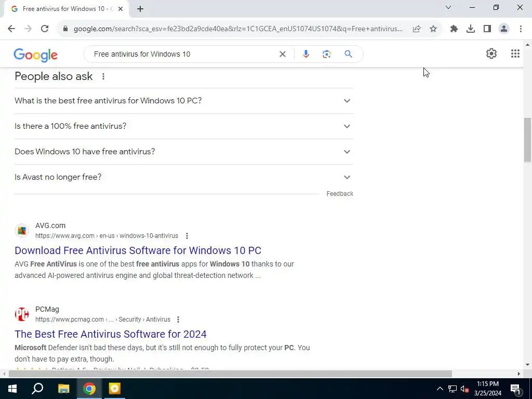Open File Explorer from taskbar

63,389
